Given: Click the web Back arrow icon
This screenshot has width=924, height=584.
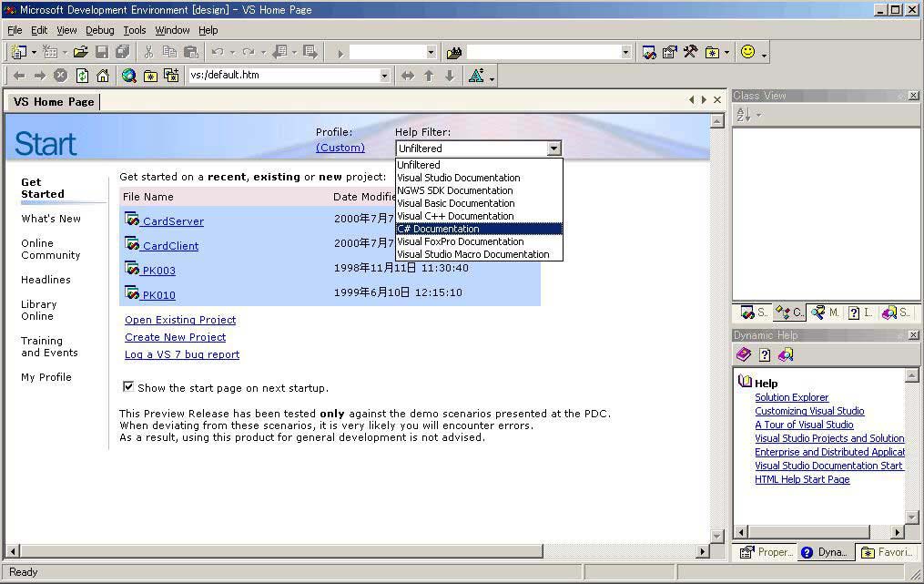Looking at the screenshot, I should (x=19, y=76).
